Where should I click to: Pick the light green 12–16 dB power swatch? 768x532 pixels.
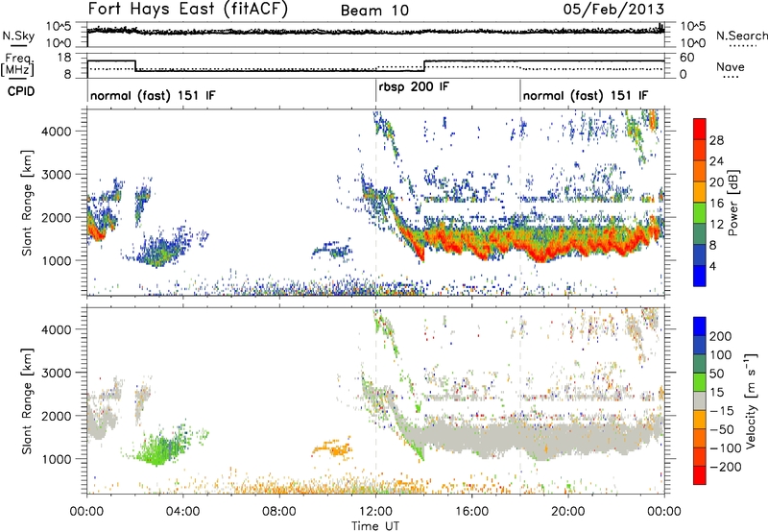(700, 212)
